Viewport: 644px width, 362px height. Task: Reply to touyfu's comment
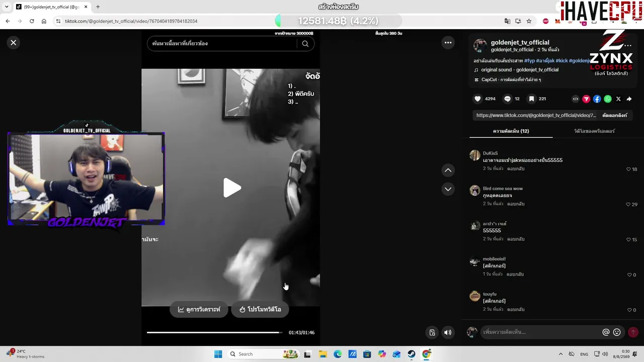click(516, 310)
